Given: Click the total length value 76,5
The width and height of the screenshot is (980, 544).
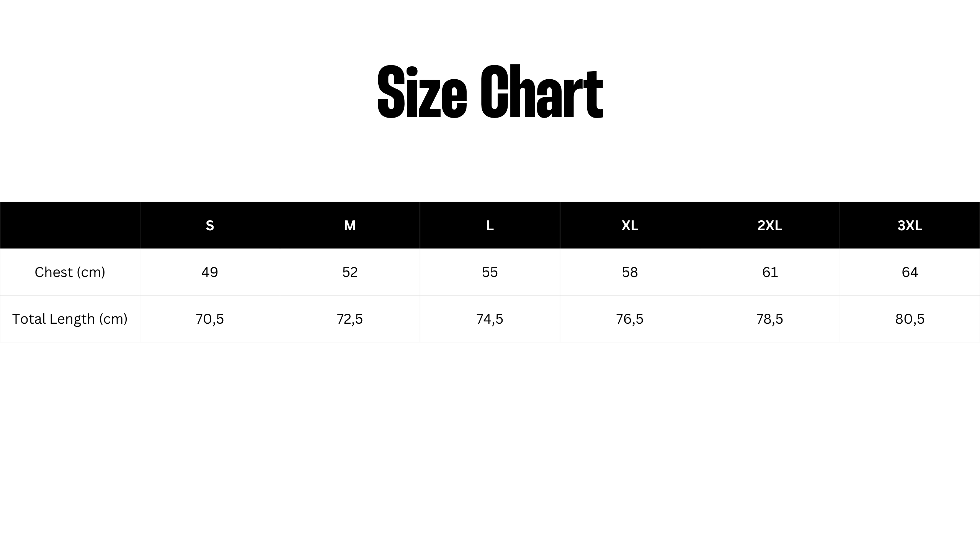Looking at the screenshot, I should tap(630, 319).
